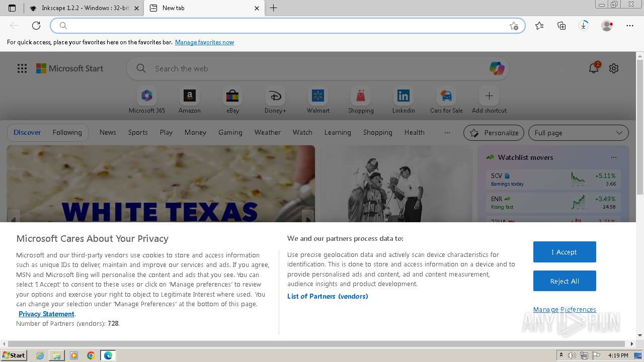Image resolution: width=644 pixels, height=362 pixels.
Task: Open the Weather category
Action: point(268,132)
